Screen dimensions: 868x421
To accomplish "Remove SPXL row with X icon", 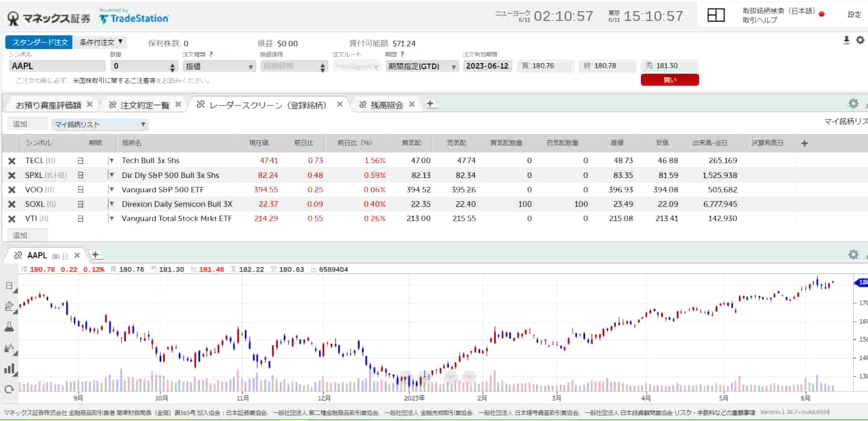I will coord(12,175).
